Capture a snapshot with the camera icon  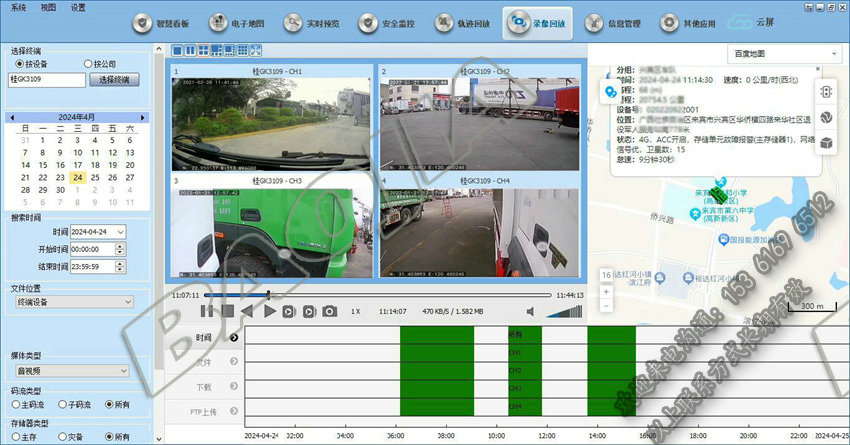(x=329, y=312)
